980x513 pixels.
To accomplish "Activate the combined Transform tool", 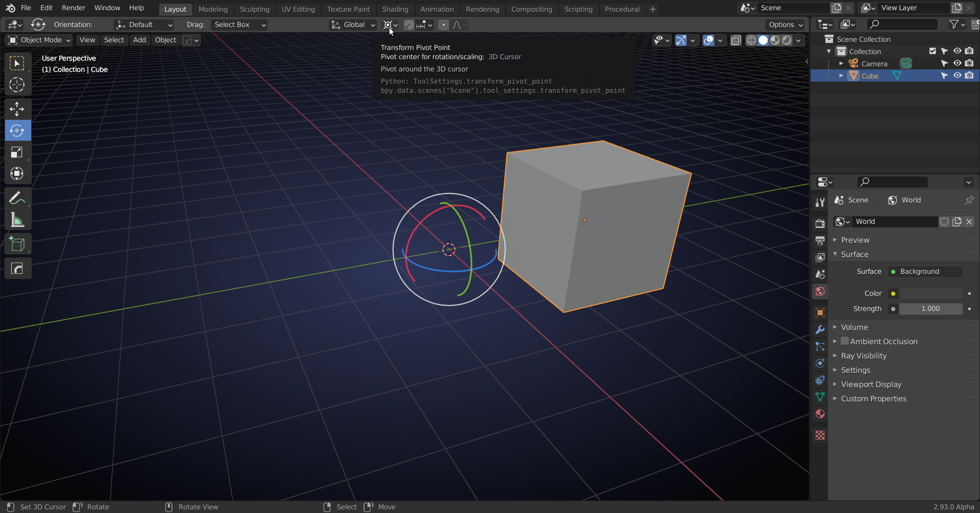I will coord(17,173).
